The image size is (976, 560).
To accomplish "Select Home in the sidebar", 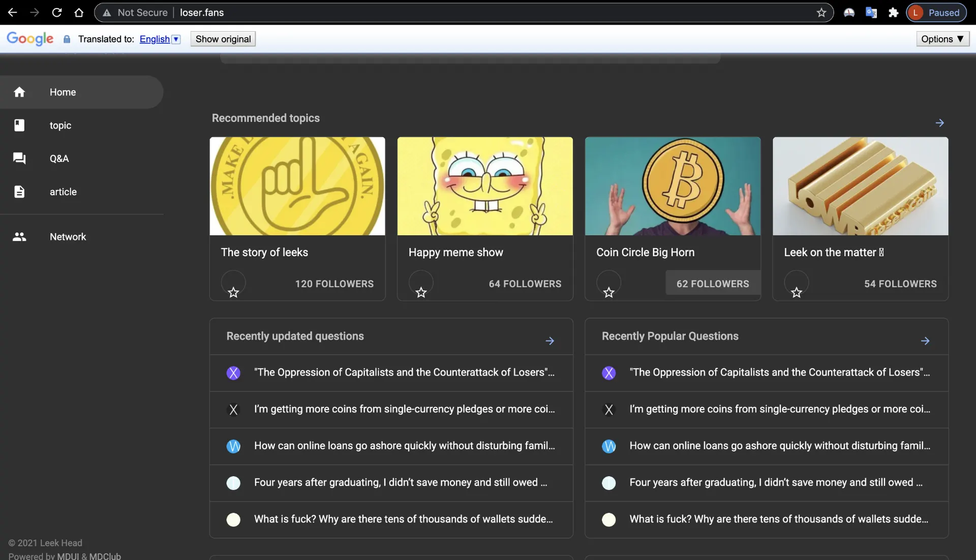I will point(81,92).
